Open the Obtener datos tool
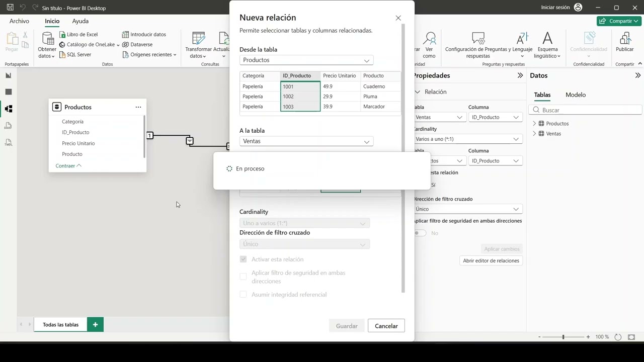Viewport: 644px width, 362px height. 47,45
